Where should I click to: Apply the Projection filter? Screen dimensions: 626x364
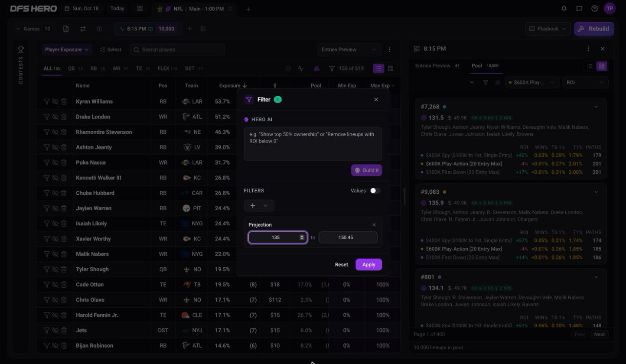pos(369,265)
